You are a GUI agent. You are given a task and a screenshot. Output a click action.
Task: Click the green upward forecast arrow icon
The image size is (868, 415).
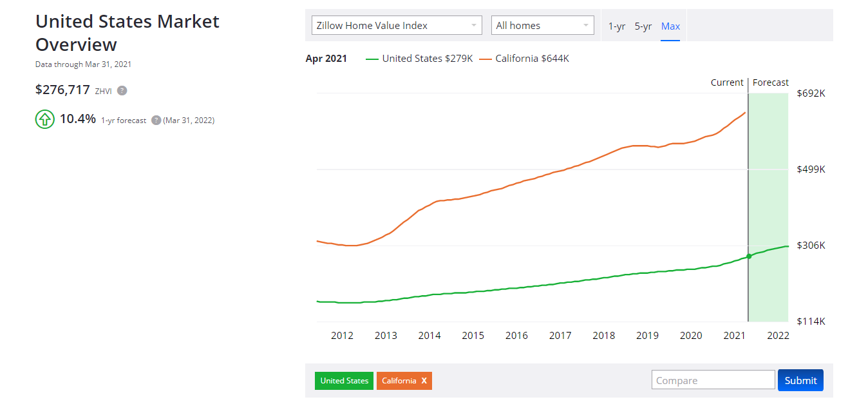pyautogui.click(x=44, y=119)
